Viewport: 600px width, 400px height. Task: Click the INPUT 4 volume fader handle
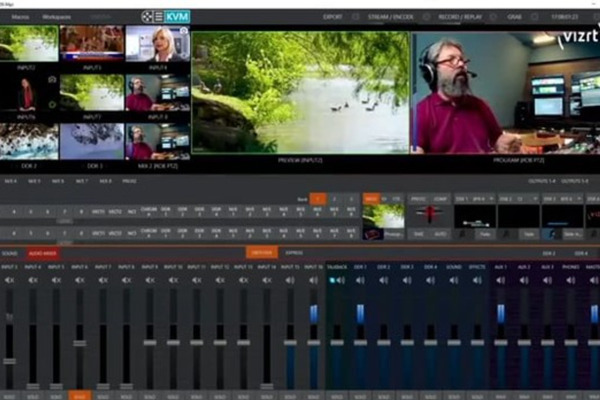point(80,343)
